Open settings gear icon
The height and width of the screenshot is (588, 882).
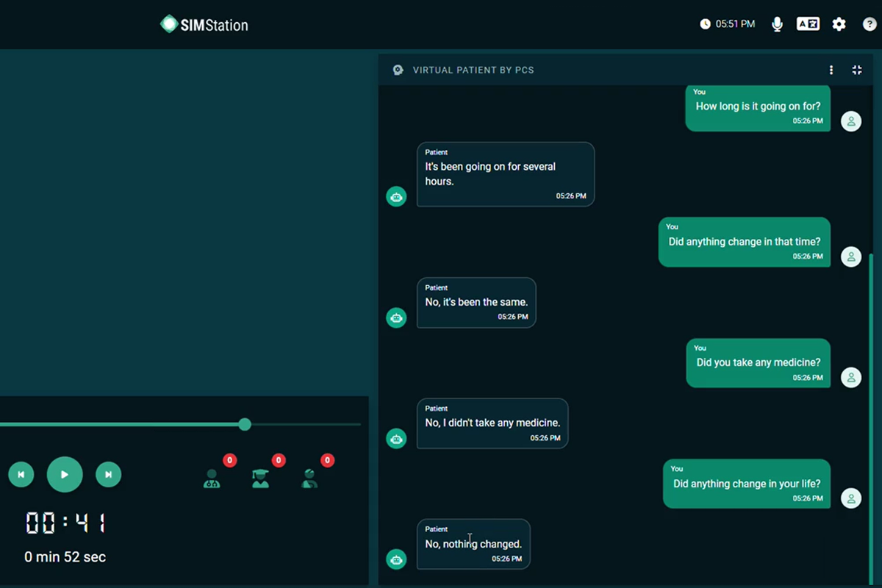pos(839,24)
